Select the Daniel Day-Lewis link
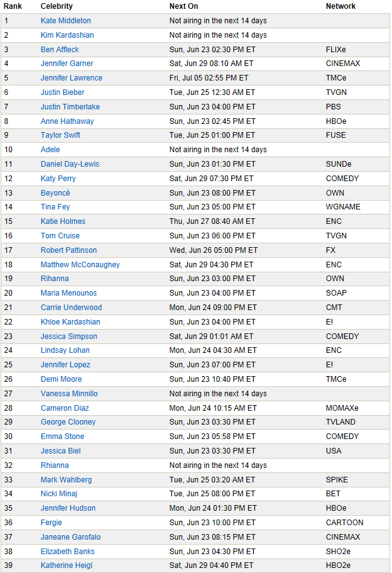This screenshot has width=392, height=573. tap(70, 164)
